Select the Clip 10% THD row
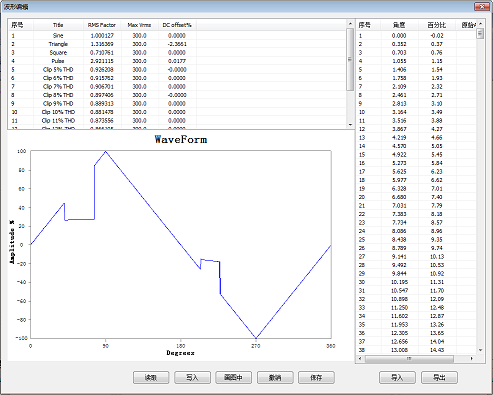Screen dimensions: 493x395 (x=177, y=112)
